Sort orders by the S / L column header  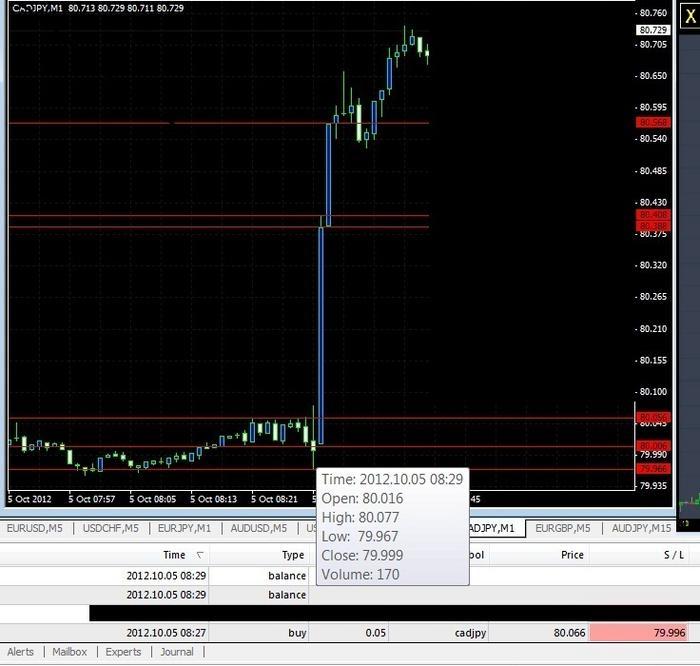click(674, 555)
